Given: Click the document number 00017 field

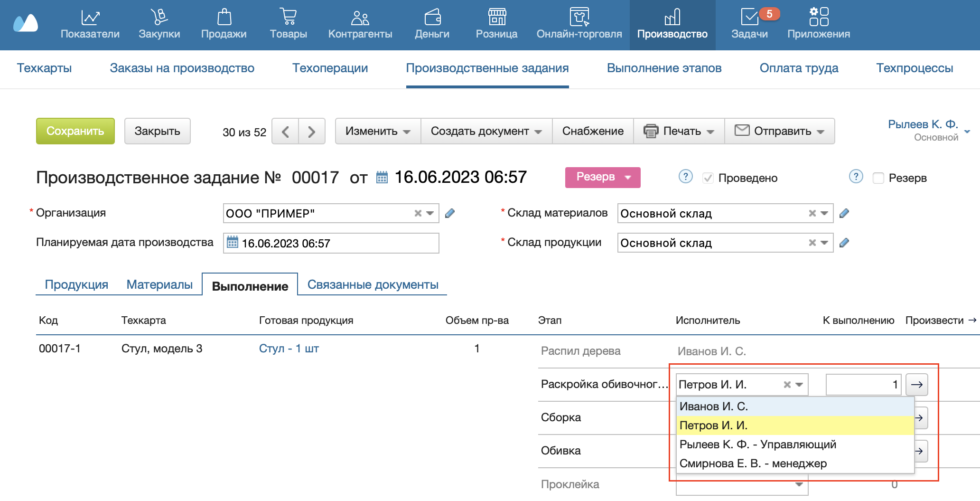Looking at the screenshot, I should point(316,178).
